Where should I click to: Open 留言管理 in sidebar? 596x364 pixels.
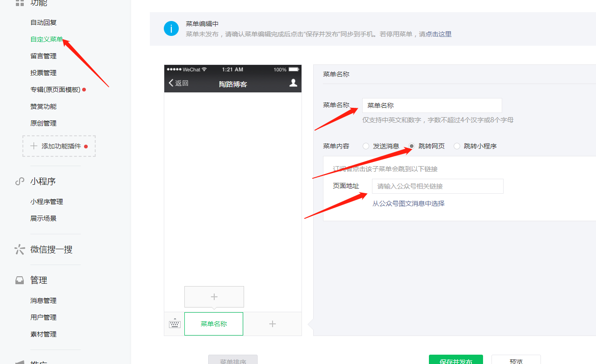pos(43,56)
